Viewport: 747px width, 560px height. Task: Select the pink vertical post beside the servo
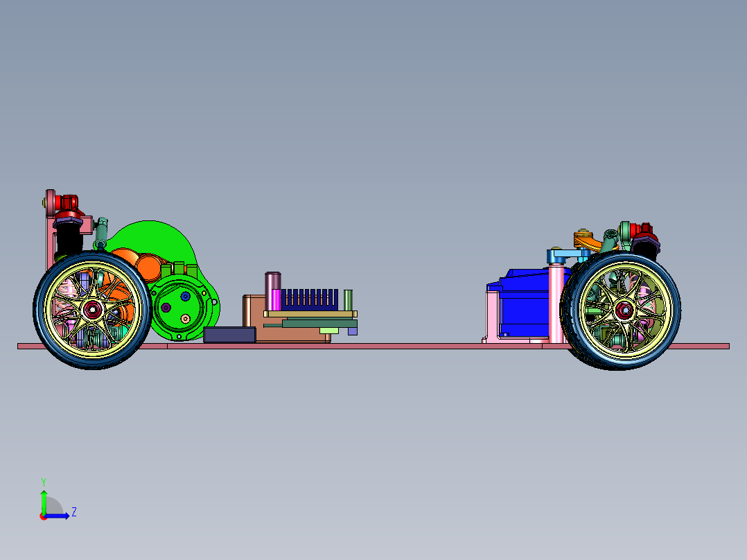pos(556,304)
